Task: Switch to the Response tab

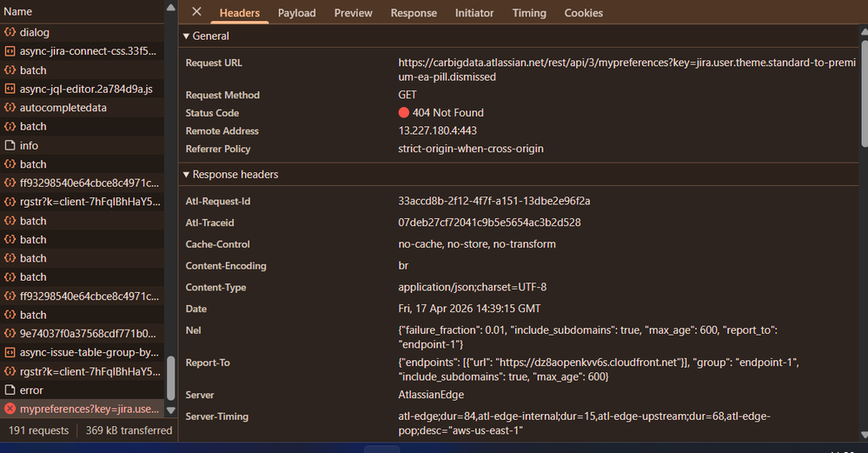Action: [414, 13]
